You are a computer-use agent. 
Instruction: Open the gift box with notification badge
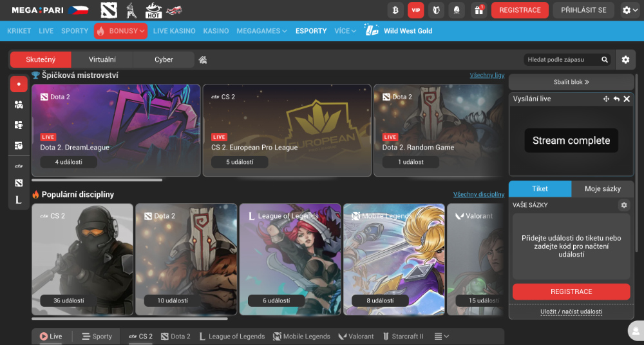click(x=479, y=10)
